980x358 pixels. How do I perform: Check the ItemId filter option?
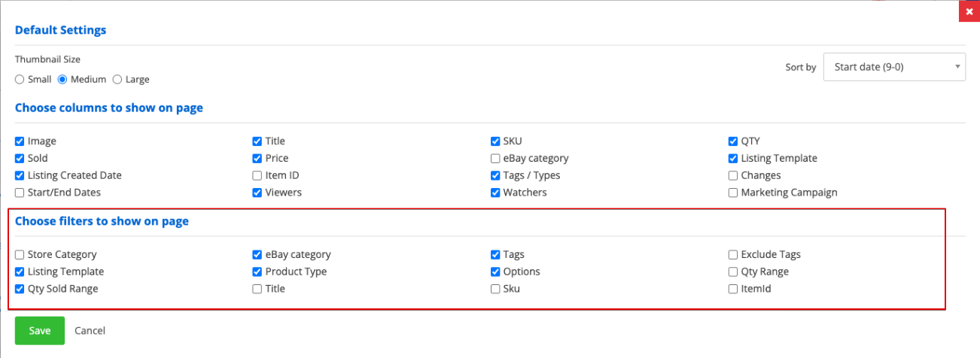(733, 289)
